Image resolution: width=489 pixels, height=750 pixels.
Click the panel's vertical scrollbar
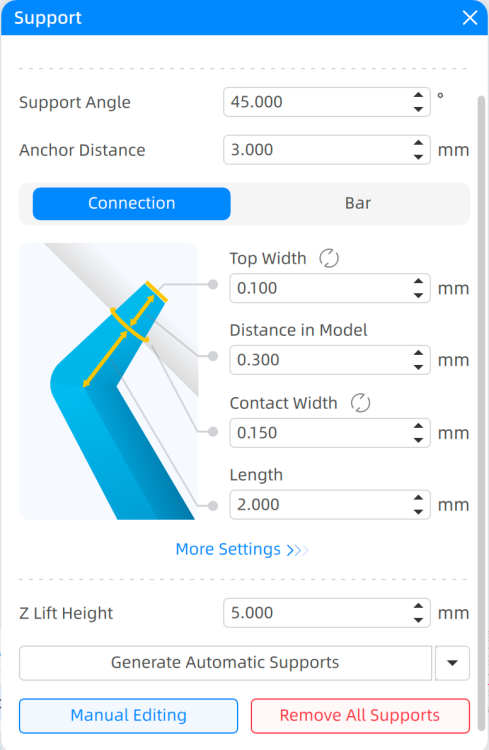click(481, 414)
